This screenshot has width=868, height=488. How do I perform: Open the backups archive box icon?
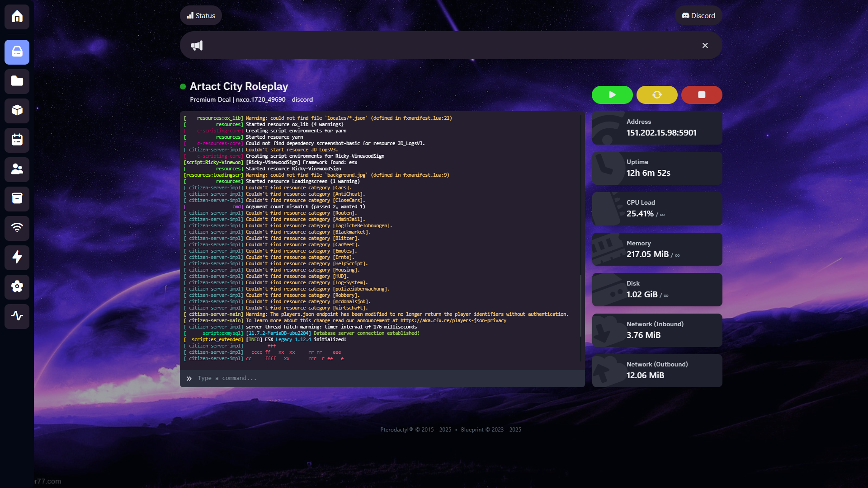17,198
